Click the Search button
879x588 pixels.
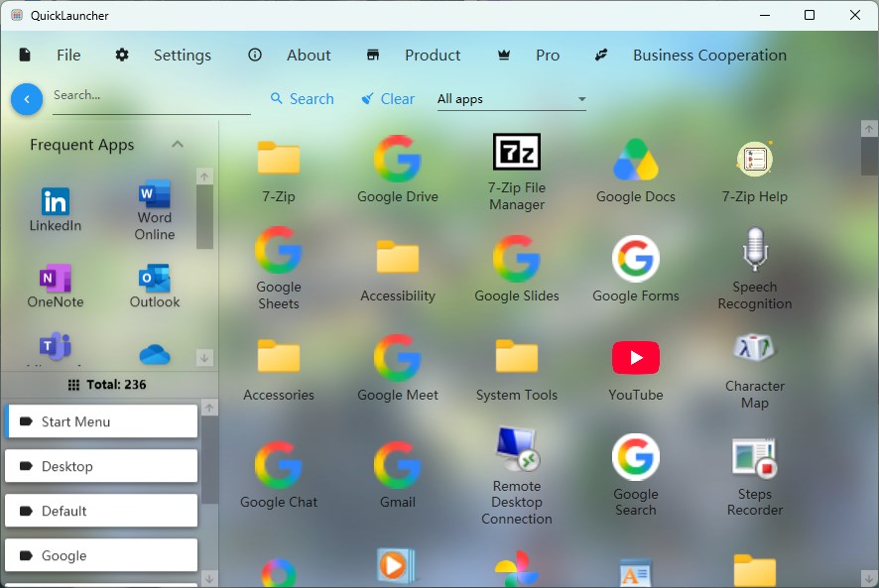(x=303, y=99)
